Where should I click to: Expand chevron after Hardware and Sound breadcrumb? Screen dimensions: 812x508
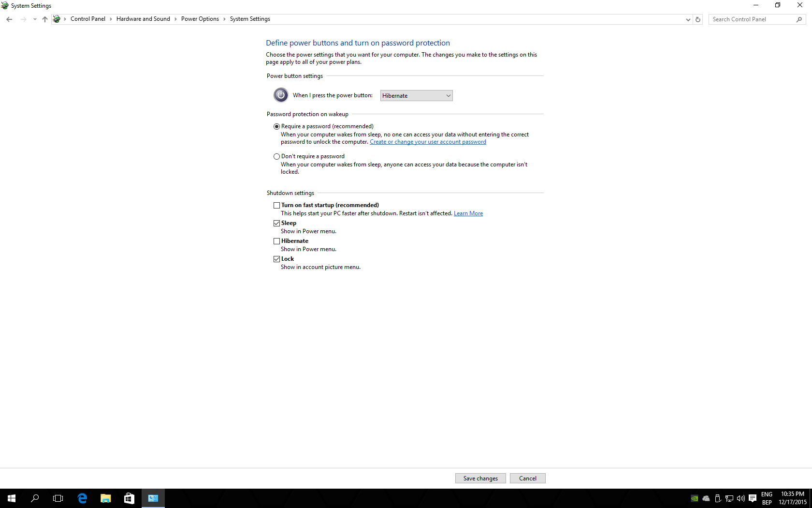click(x=175, y=19)
